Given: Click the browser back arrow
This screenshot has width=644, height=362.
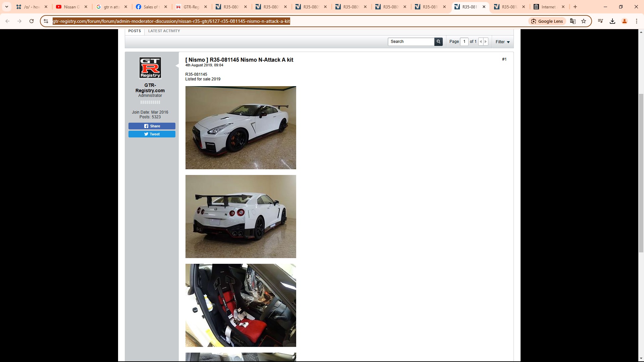Looking at the screenshot, I should (7, 21).
